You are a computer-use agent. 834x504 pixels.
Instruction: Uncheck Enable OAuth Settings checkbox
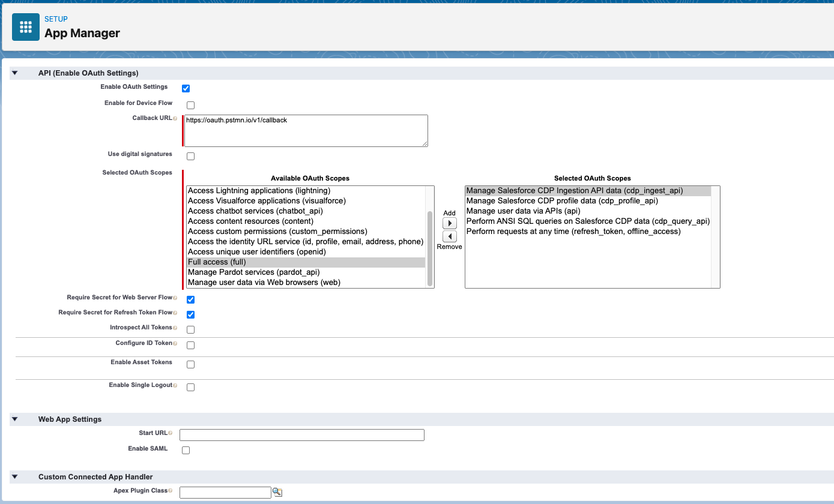coord(186,89)
